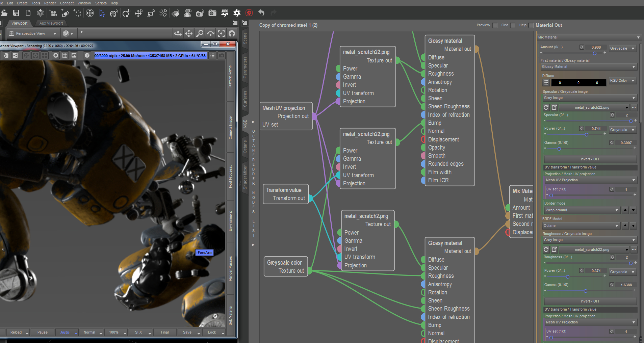The width and height of the screenshot is (644, 343).
Task: Reload the Specular metal_scratch22.png image
Action: coord(546,107)
